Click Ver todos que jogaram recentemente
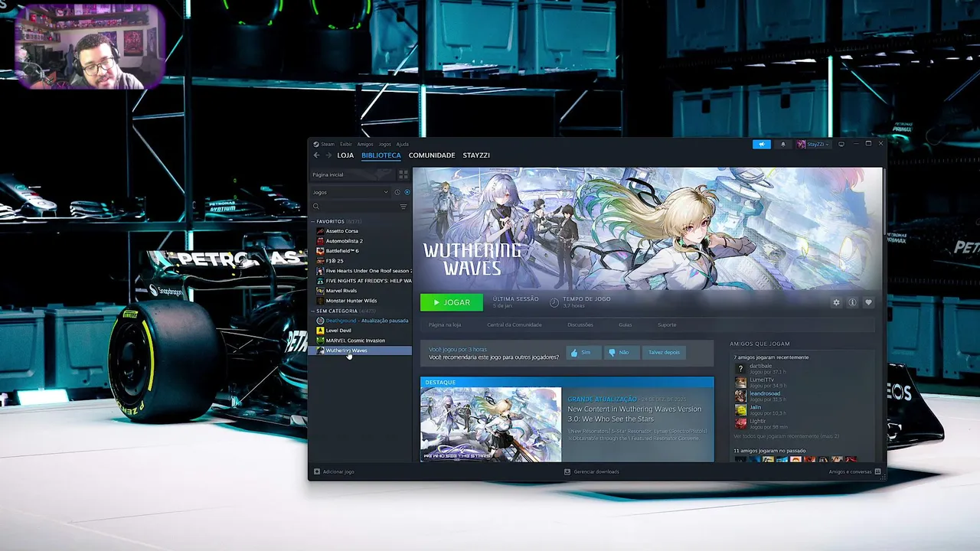The image size is (980, 551). tap(786, 436)
